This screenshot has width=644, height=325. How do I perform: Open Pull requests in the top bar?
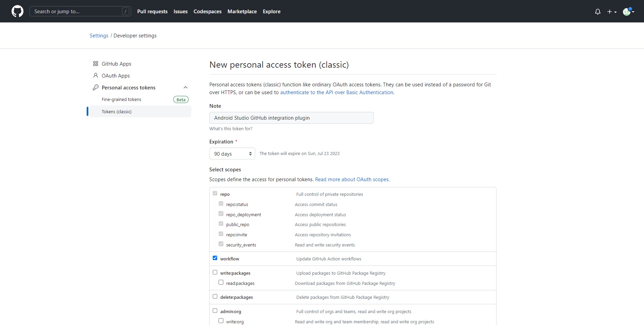[x=152, y=12]
